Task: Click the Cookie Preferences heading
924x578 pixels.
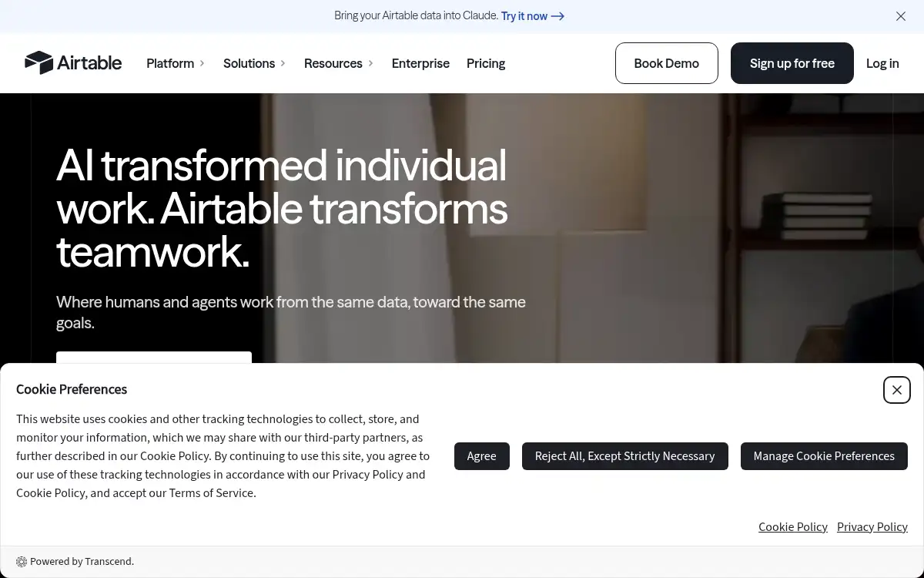Action: (x=72, y=389)
